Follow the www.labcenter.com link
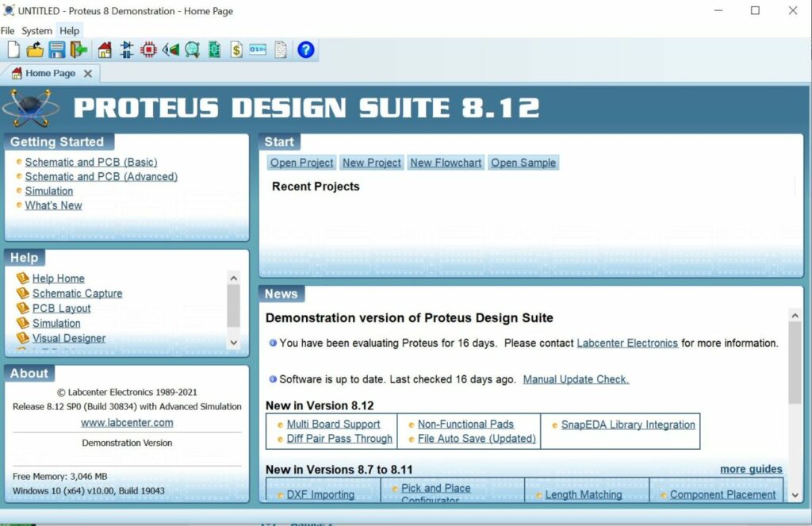This screenshot has height=526, width=812. [x=127, y=423]
